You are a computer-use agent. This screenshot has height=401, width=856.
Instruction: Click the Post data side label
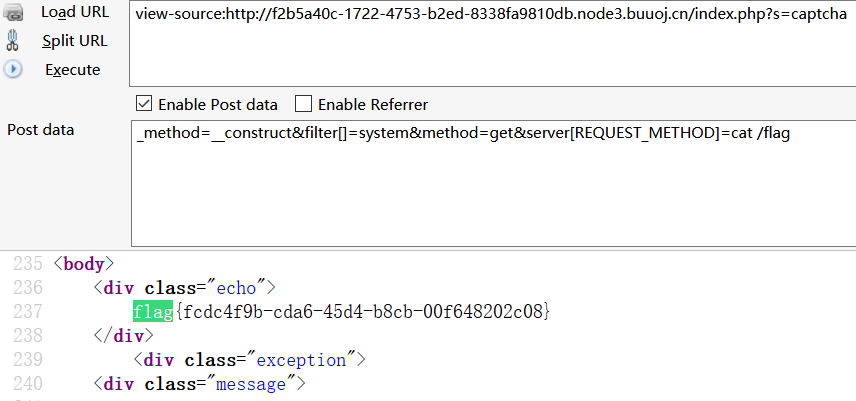40,130
